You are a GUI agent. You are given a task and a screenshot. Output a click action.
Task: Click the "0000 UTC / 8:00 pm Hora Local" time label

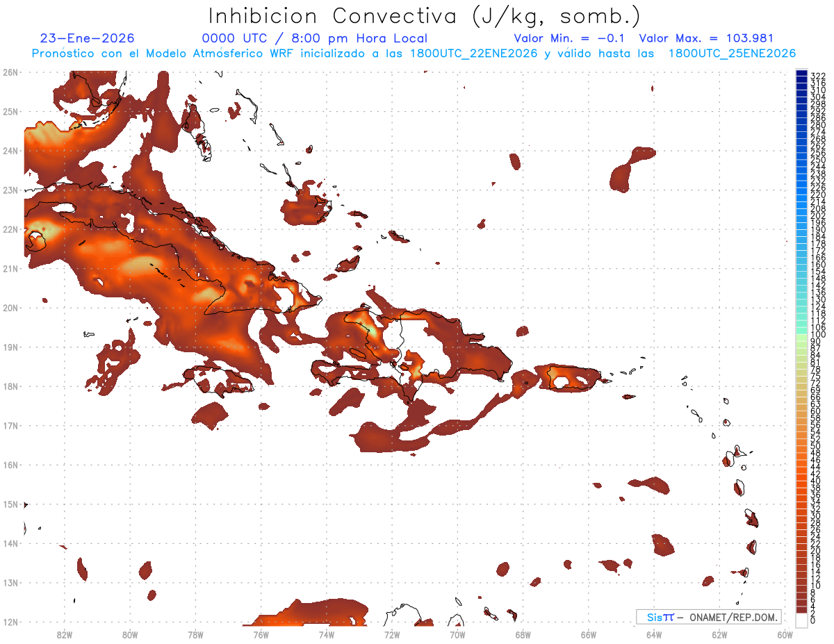pos(315,39)
